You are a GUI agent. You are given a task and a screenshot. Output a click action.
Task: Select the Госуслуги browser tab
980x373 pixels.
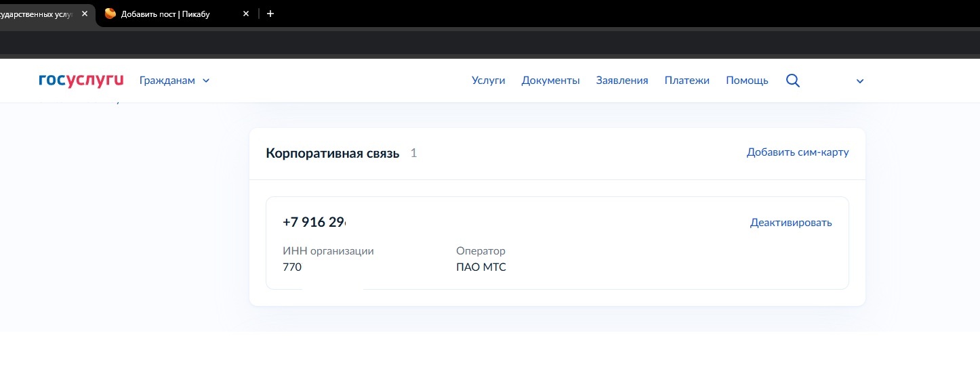coord(37,14)
